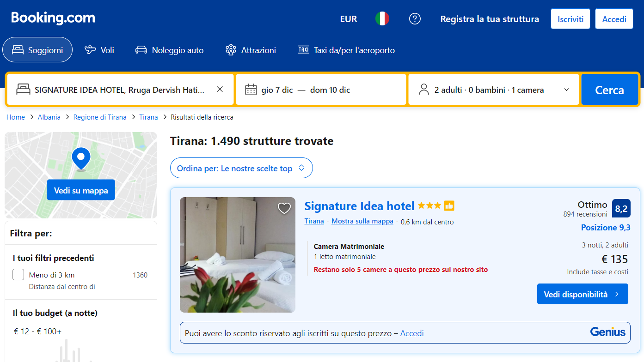Save Signature Idea hotel with heart icon
644x362 pixels.
pos(284,208)
